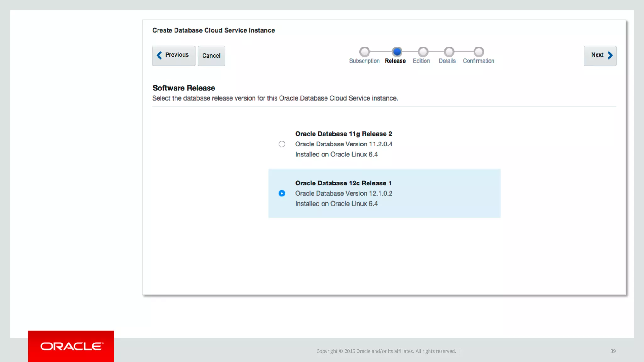Open the Subscription step label

tap(364, 61)
